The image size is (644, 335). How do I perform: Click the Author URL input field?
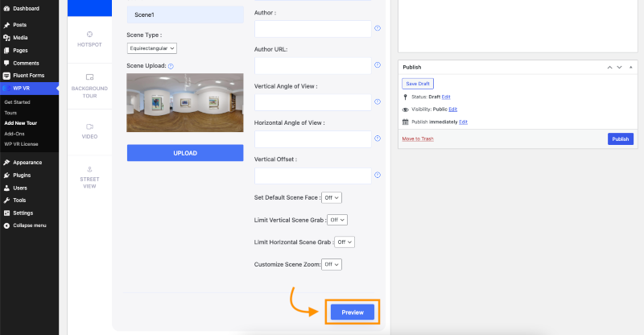pyautogui.click(x=313, y=66)
